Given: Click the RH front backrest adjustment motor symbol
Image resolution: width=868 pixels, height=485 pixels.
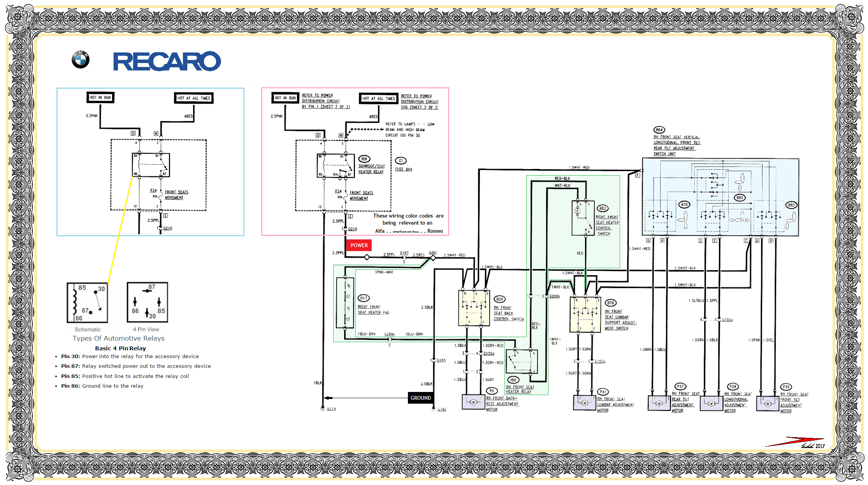Looking at the screenshot, I should click(473, 402).
